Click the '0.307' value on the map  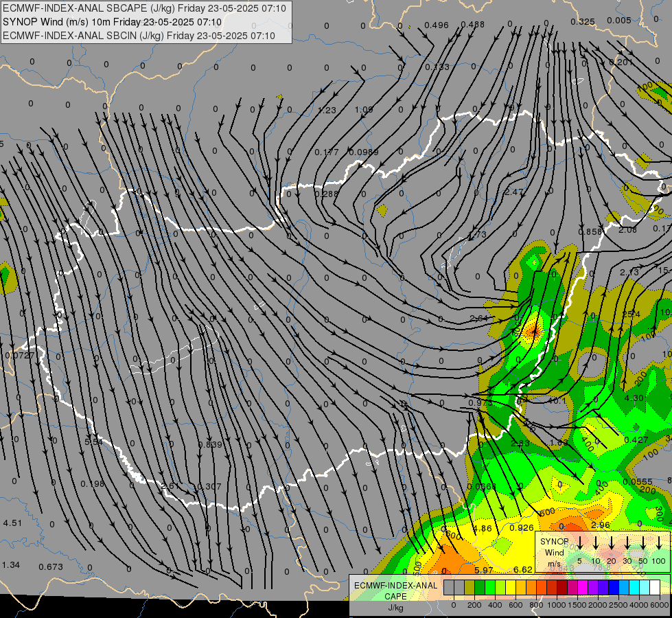[209, 487]
